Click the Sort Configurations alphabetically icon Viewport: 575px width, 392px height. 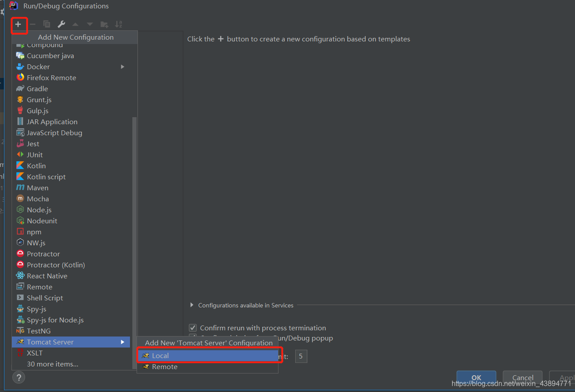click(x=119, y=24)
